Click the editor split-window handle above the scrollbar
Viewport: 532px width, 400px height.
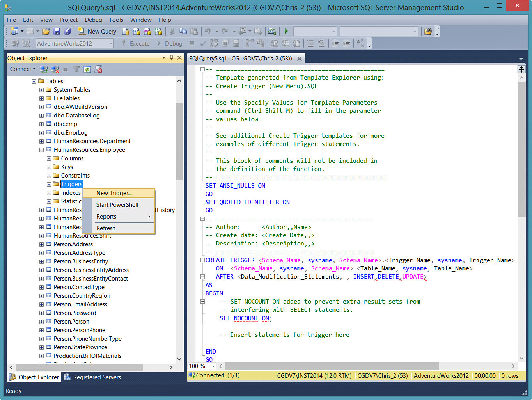(x=521, y=69)
